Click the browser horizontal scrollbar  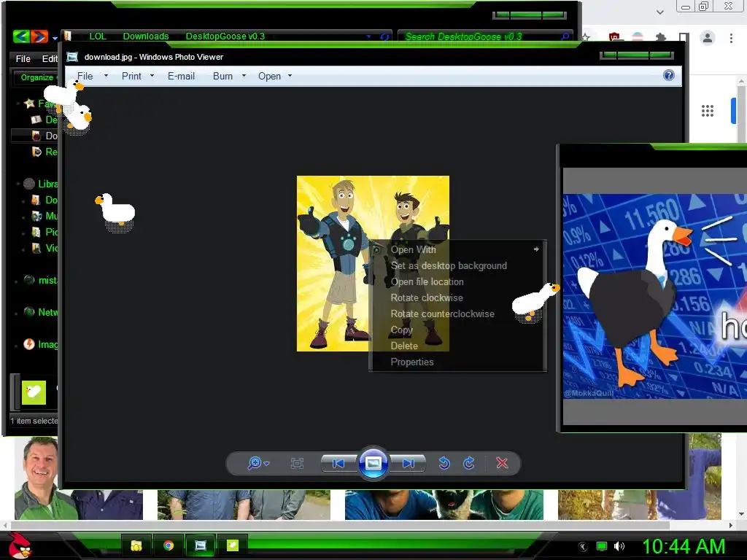(340, 525)
